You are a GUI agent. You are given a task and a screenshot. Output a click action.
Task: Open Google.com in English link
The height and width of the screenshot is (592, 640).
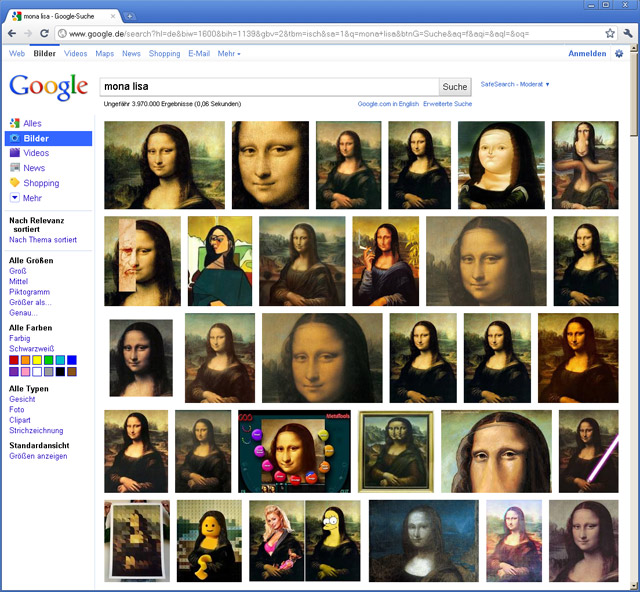(x=388, y=104)
